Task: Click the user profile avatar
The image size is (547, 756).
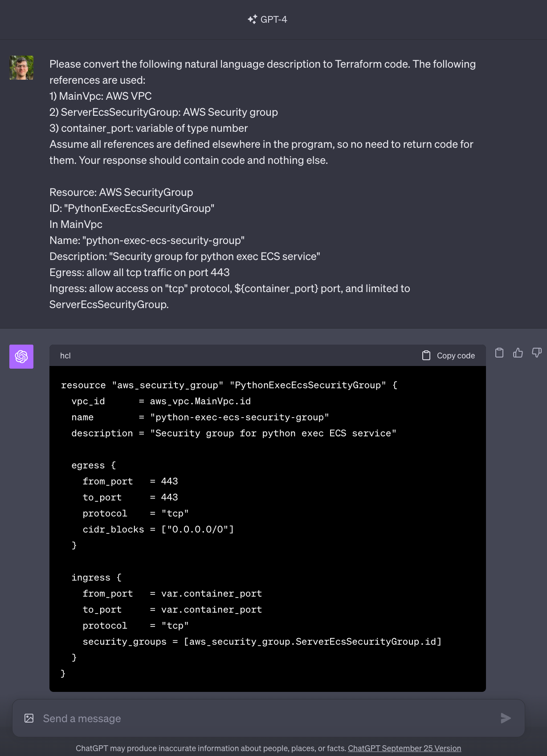Action: pos(21,68)
